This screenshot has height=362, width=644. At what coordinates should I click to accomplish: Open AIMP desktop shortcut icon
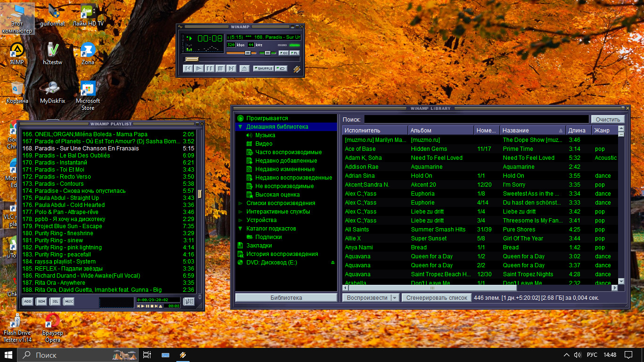pos(17,53)
